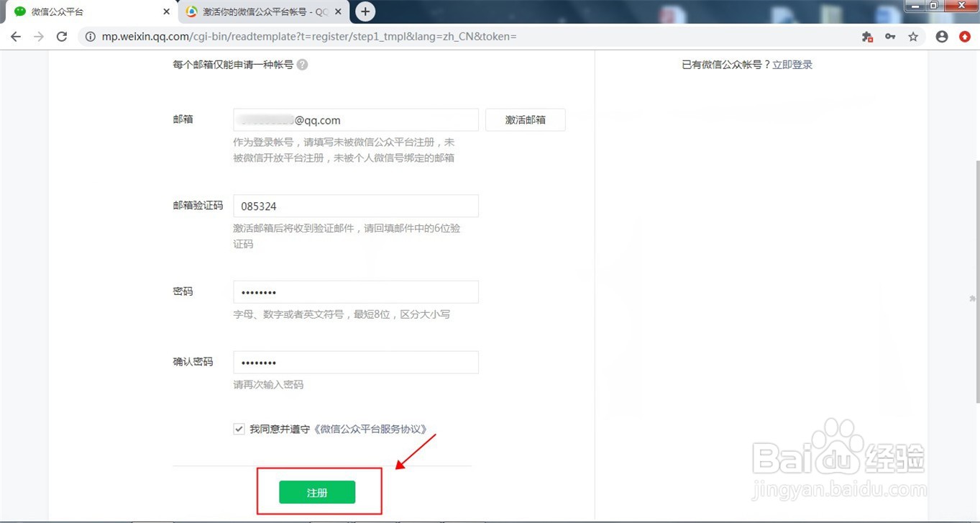This screenshot has width=980, height=523.
Task: Minimize the browser window
Action: [x=914, y=6]
